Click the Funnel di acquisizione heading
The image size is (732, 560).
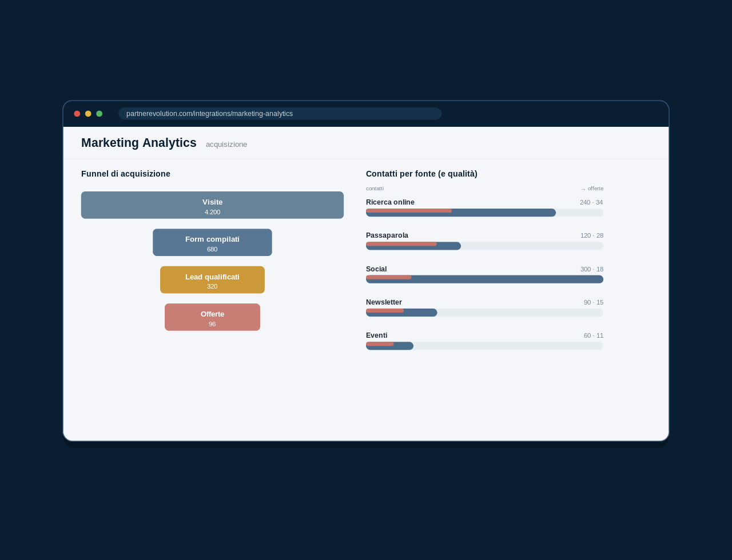pos(126,174)
